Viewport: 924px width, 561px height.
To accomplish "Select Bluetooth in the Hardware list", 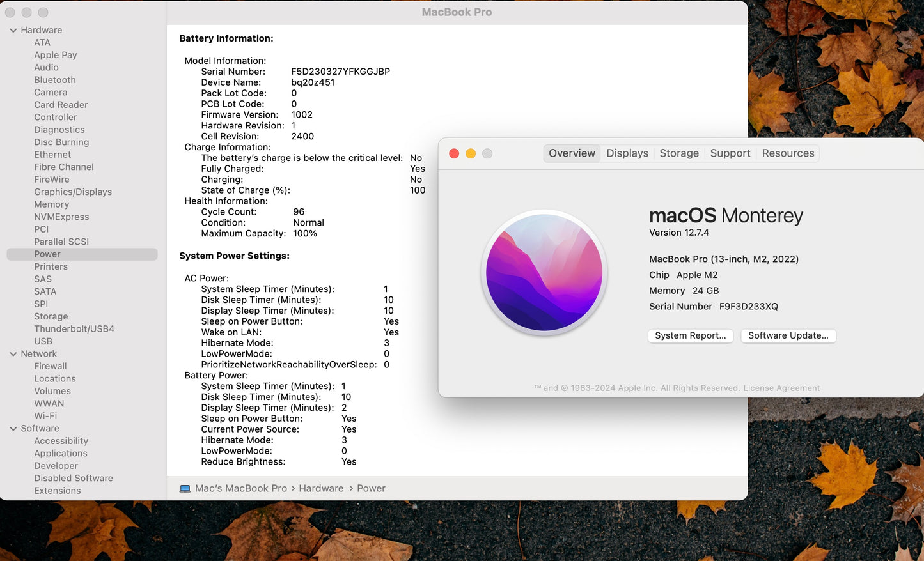I will coord(55,80).
